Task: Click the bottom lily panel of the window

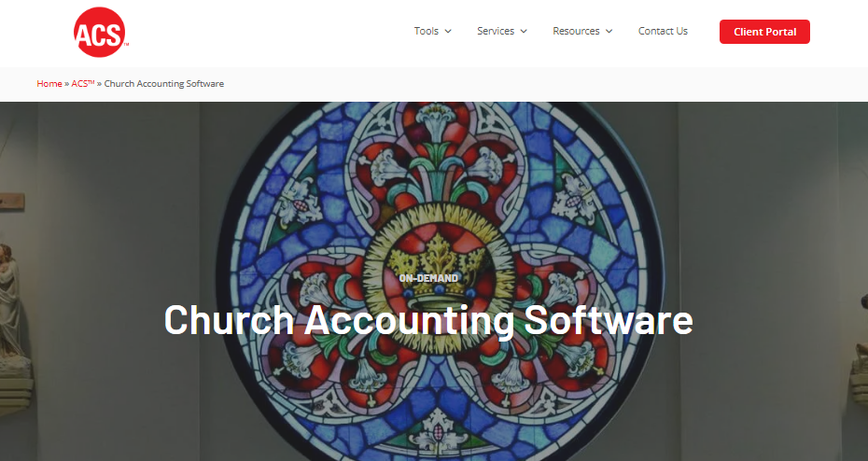Action: click(440, 432)
